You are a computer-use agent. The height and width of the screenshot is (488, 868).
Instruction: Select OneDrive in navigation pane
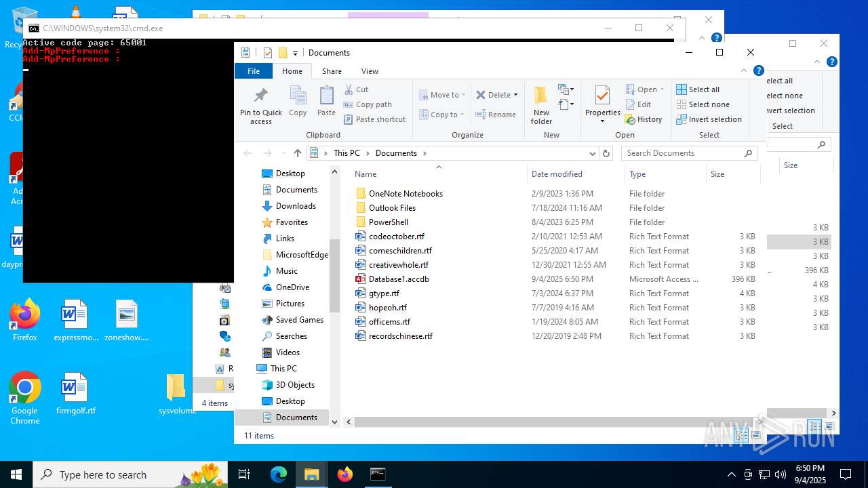tap(292, 287)
